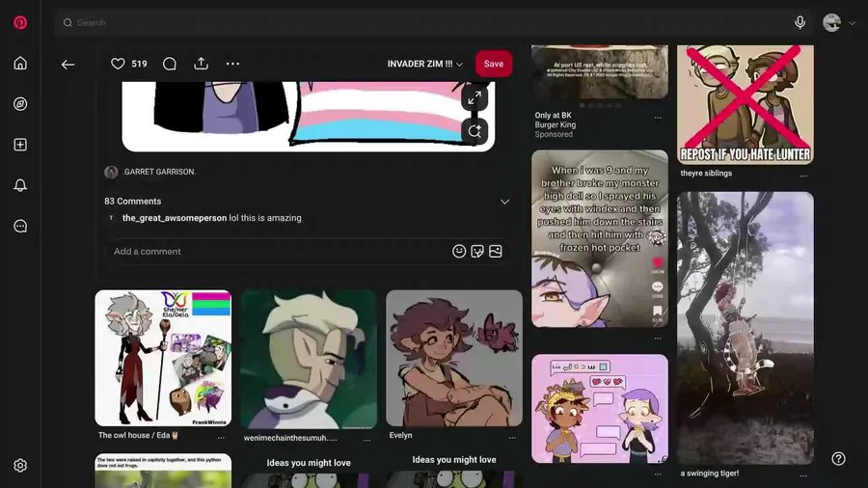Open options for Burger King ad

tap(658, 118)
